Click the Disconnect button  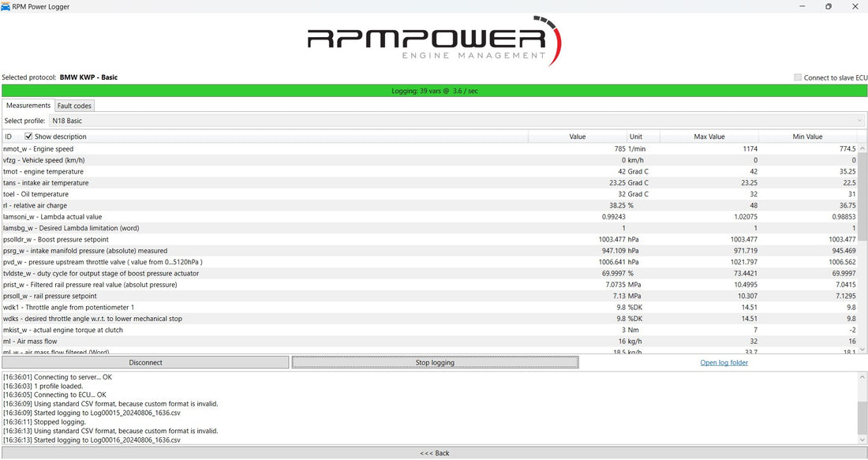145,362
